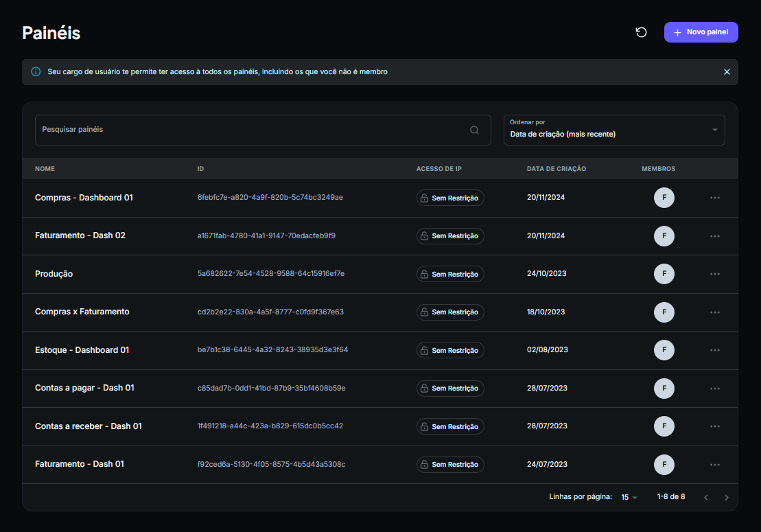Click member avatar F for Estoque - Dashboard 01
The image size is (761, 532).
[x=664, y=350]
